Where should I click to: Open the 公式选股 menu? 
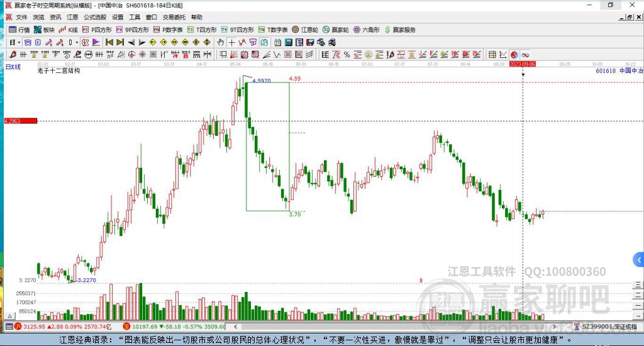(x=95, y=17)
